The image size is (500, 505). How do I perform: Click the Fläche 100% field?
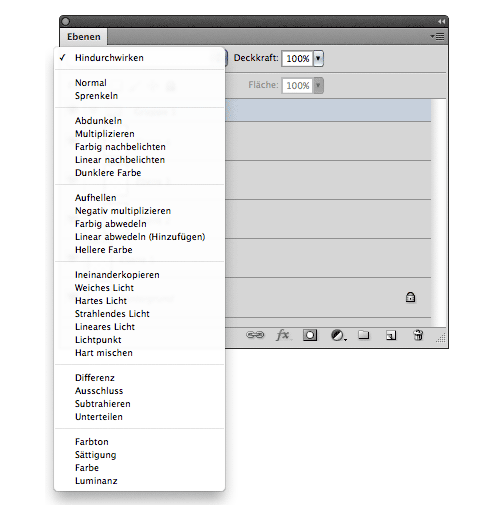[297, 85]
